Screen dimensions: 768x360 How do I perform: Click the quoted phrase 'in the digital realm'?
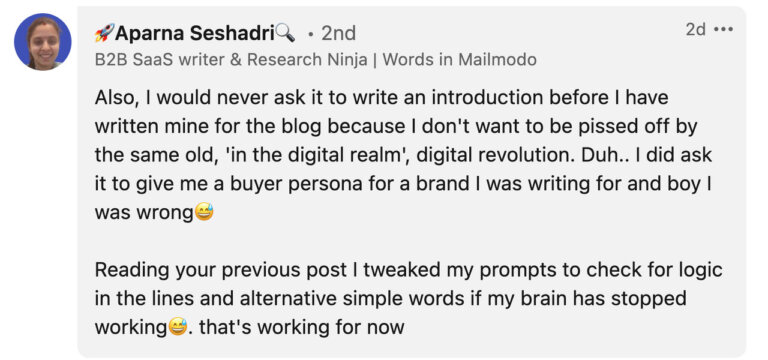pyautogui.click(x=278, y=155)
